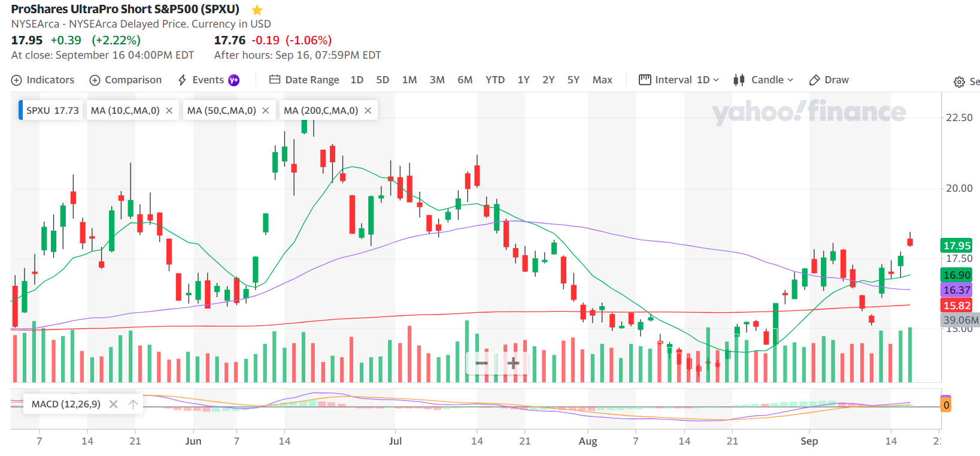The height and width of the screenshot is (456, 980).
Task: Zoom out using the minus button
Action: pyautogui.click(x=482, y=363)
